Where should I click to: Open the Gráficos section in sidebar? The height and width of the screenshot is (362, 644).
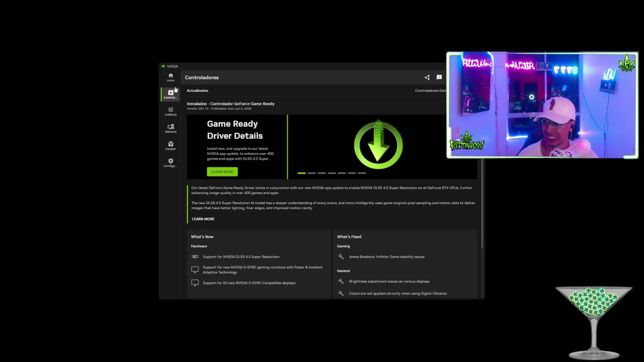pyautogui.click(x=171, y=111)
